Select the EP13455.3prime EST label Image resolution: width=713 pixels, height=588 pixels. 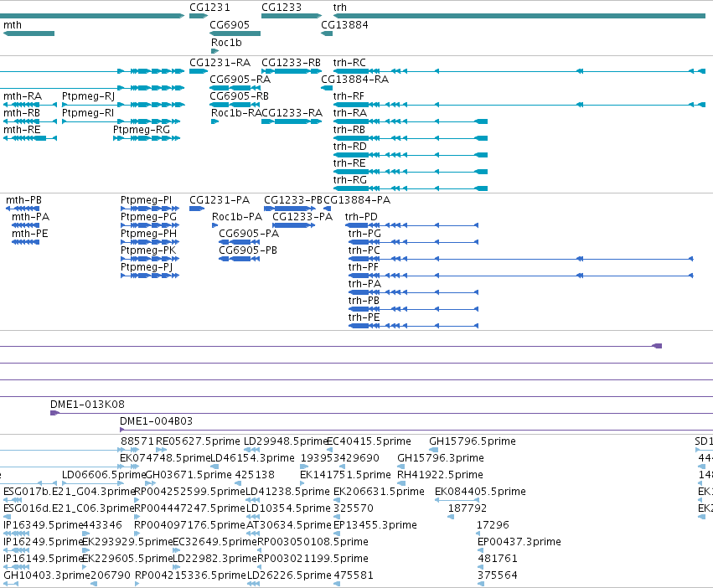click(375, 525)
